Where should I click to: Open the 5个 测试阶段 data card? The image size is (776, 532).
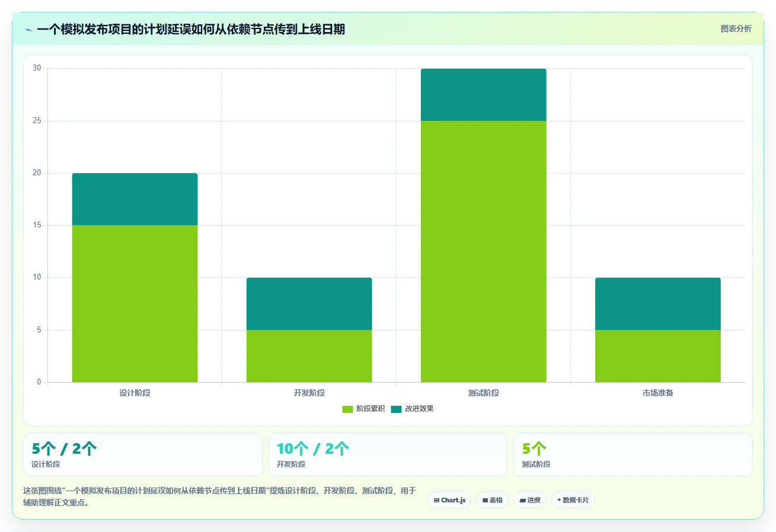coord(633,454)
